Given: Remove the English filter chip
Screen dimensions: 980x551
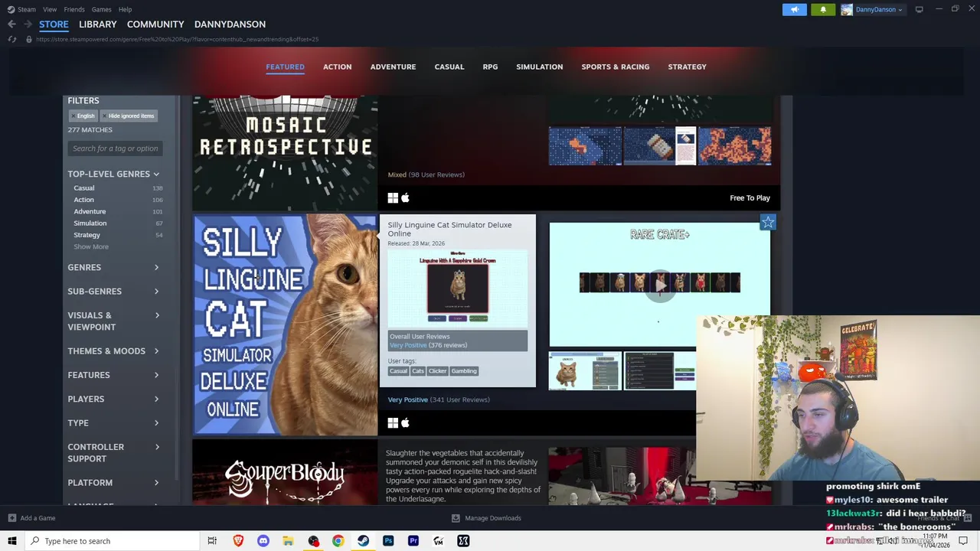Looking at the screenshot, I should 83,116.
